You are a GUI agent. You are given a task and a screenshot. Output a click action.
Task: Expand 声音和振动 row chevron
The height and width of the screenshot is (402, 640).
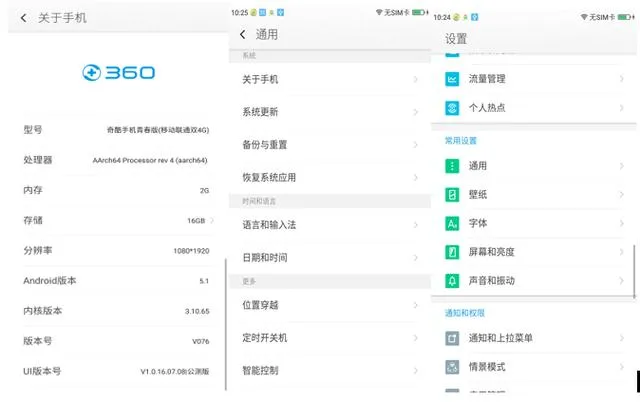pyautogui.click(x=621, y=281)
